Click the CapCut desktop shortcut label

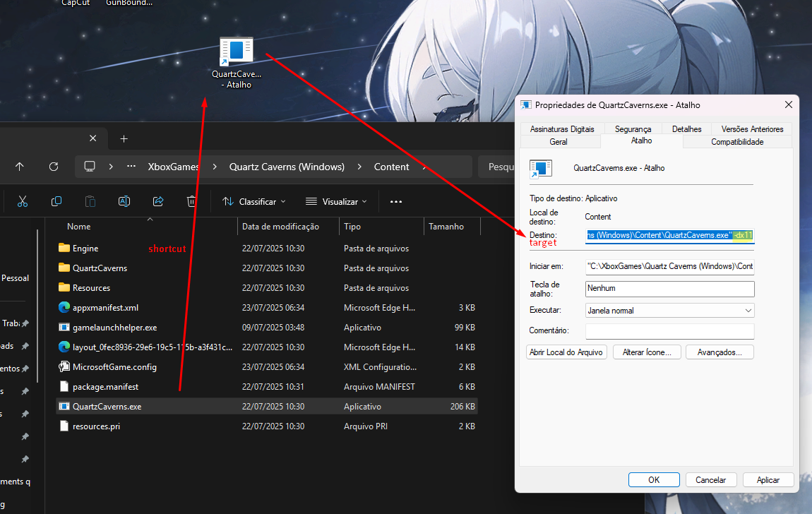(x=76, y=3)
